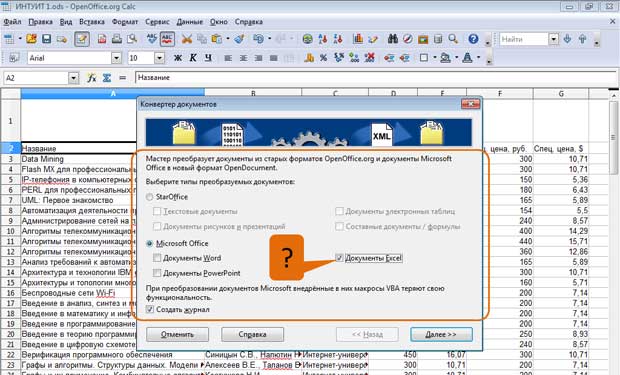Image resolution: width=620 pixels, height=375 pixels.
Task: Uncheck the Документы Excel checkbox
Action: [x=339, y=258]
